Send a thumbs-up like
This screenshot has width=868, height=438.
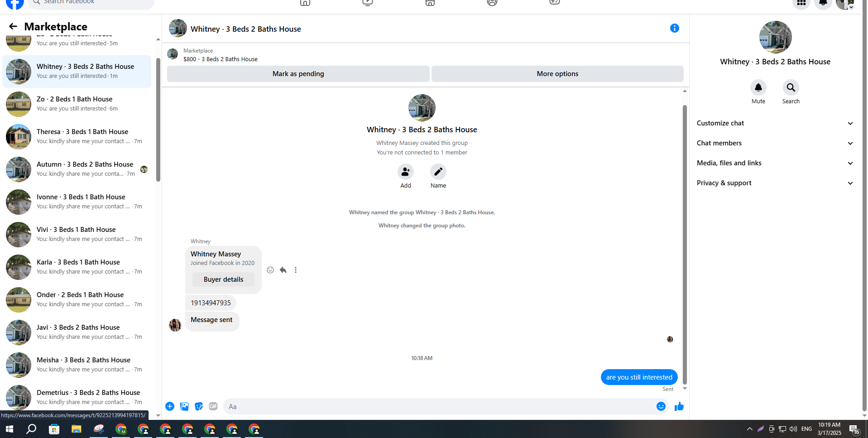pyautogui.click(x=679, y=406)
